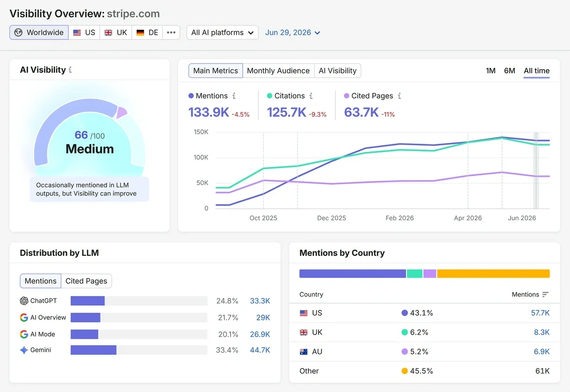Click the Other 61K mentions value
The image size is (570, 392).
click(x=542, y=371)
